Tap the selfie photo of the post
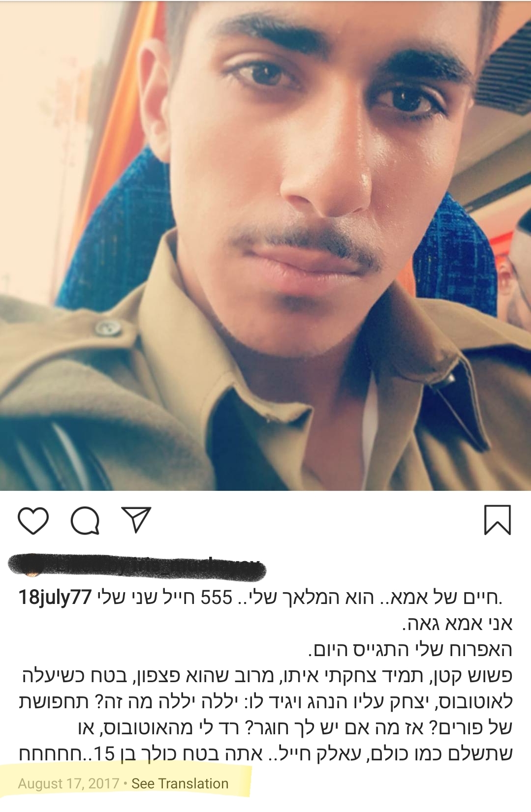 (x=266, y=245)
